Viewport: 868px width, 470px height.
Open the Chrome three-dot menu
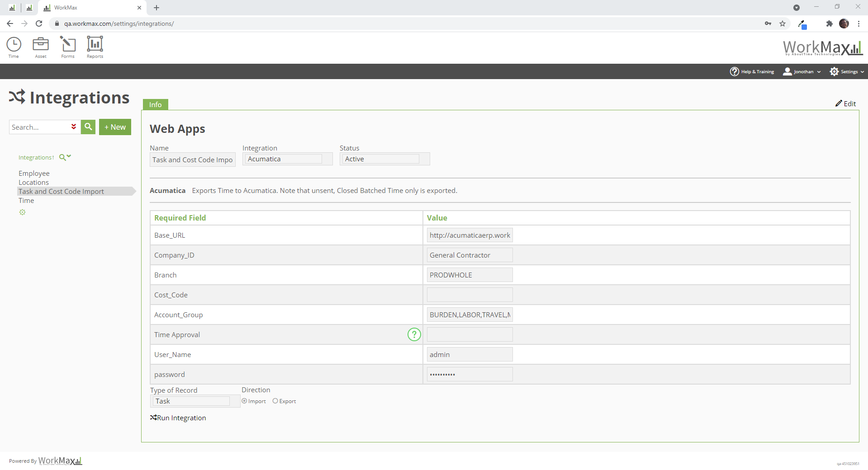click(859, 23)
